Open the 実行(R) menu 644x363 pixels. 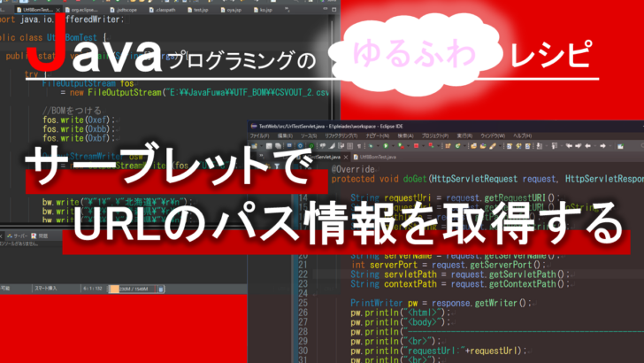[x=464, y=135]
